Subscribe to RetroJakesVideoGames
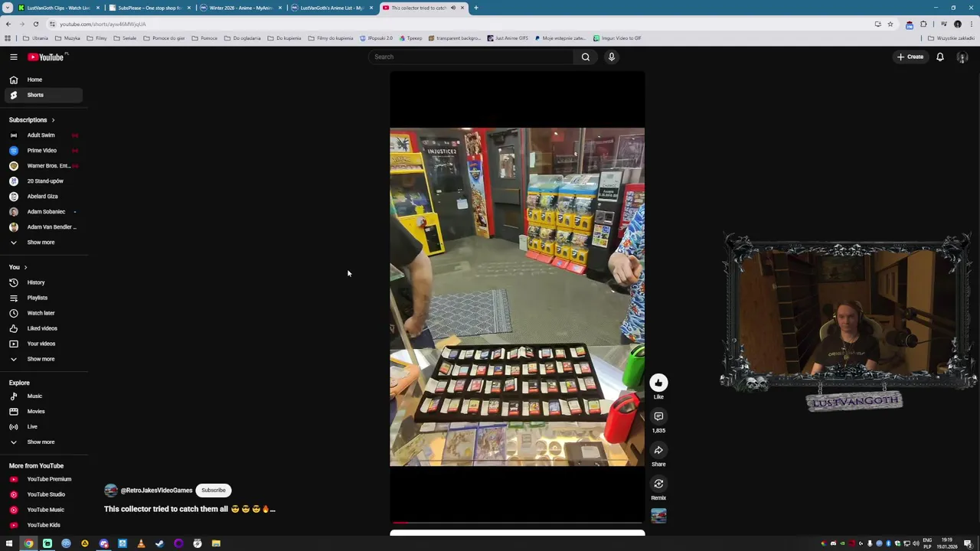This screenshot has width=980, height=551. (x=214, y=490)
